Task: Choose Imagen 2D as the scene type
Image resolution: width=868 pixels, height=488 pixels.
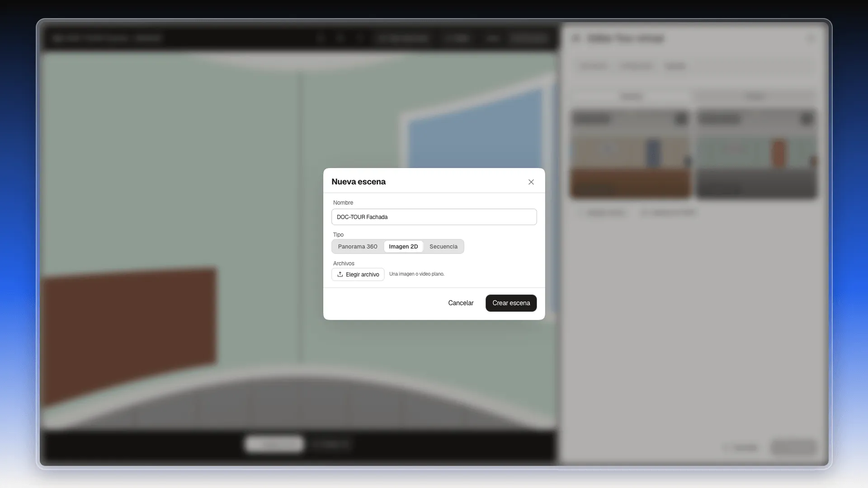Action: point(403,247)
